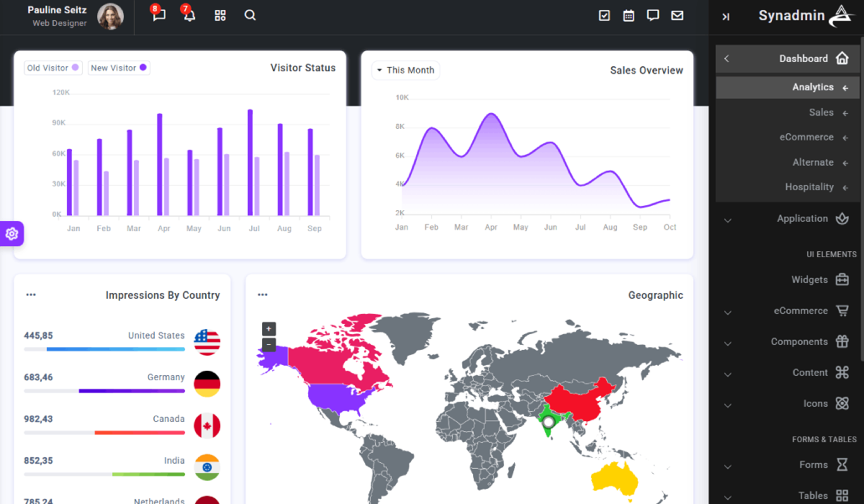Toggle the Old Visitor legend series
The height and width of the screenshot is (504, 864).
(x=53, y=68)
